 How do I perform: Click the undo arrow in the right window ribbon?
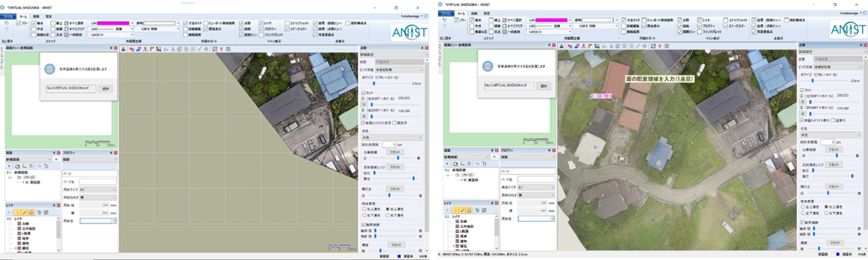tap(444, 20)
